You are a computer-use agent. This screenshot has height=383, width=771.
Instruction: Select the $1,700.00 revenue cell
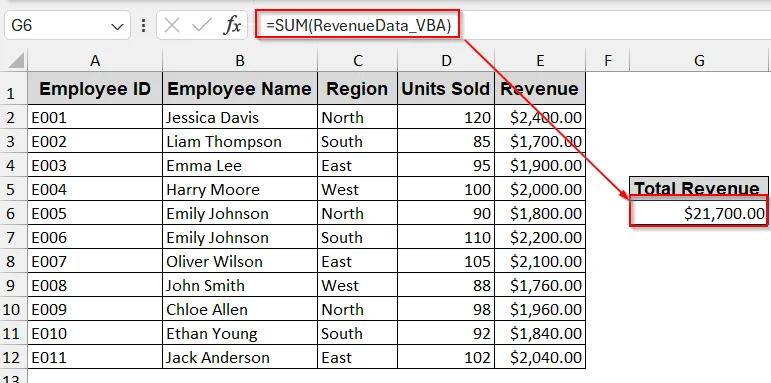(540, 141)
